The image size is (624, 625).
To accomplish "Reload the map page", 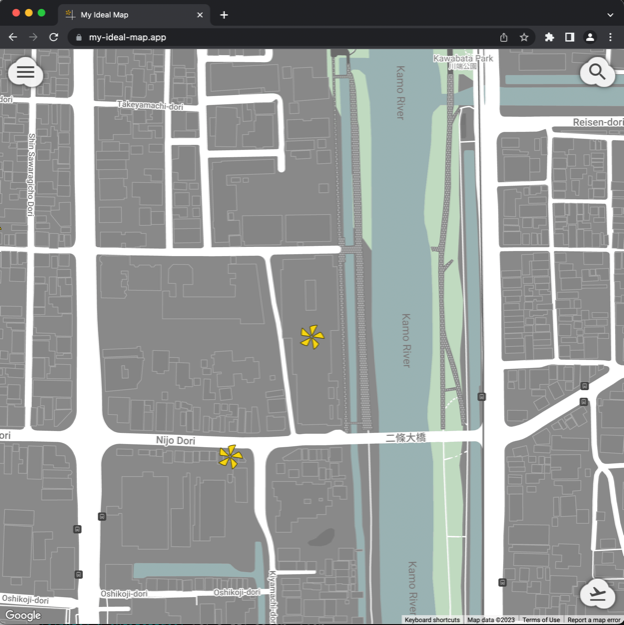I will click(53, 37).
